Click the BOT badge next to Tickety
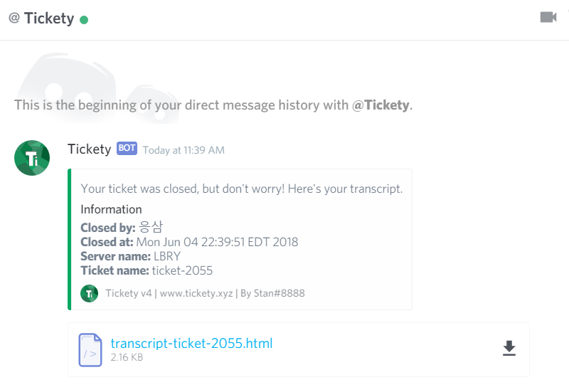Screen dimensions: 569x392 pyautogui.click(x=127, y=149)
